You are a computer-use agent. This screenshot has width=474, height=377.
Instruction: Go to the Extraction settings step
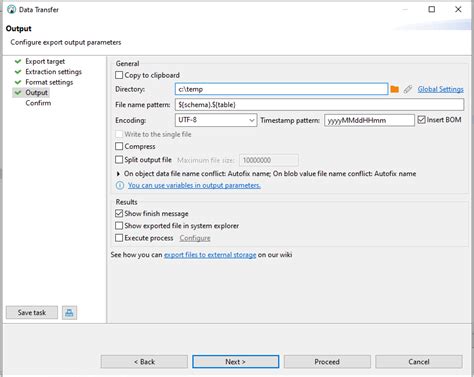(53, 72)
